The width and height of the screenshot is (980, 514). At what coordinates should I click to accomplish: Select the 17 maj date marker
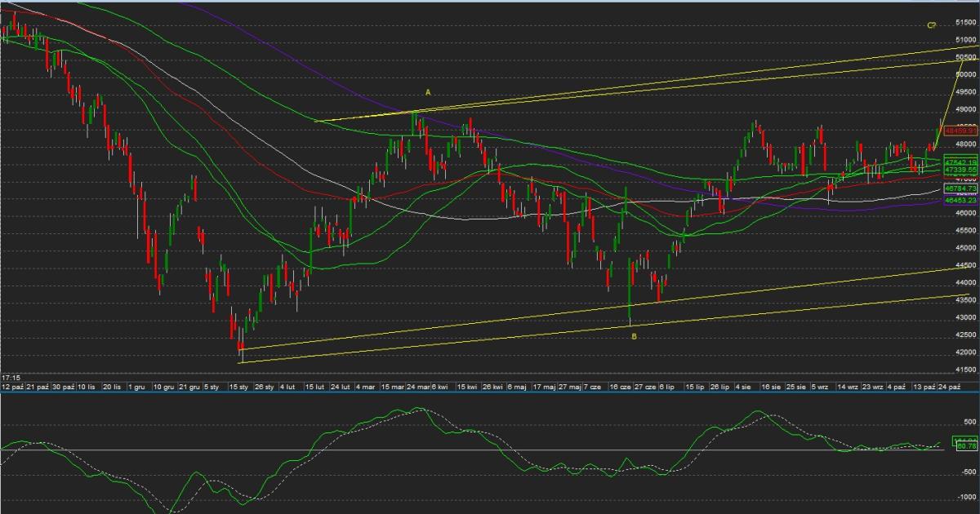[544, 387]
